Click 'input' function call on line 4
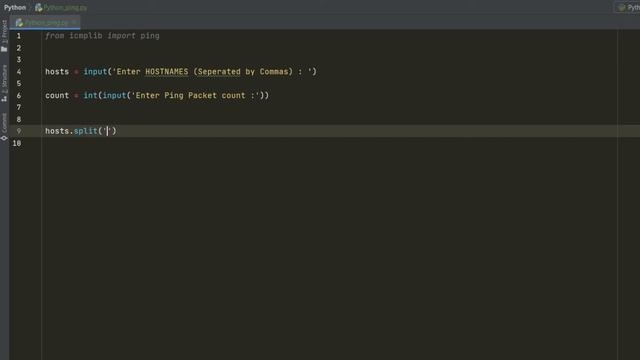 click(95, 72)
